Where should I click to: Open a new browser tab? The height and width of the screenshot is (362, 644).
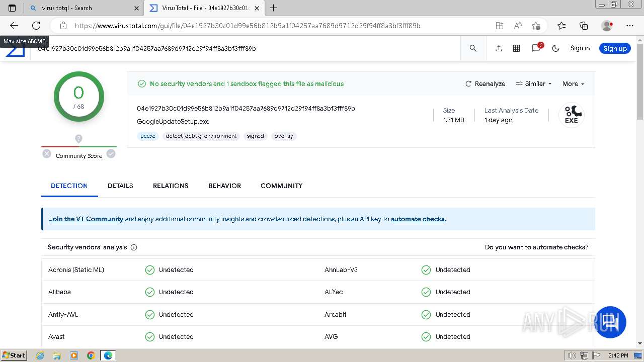click(273, 8)
